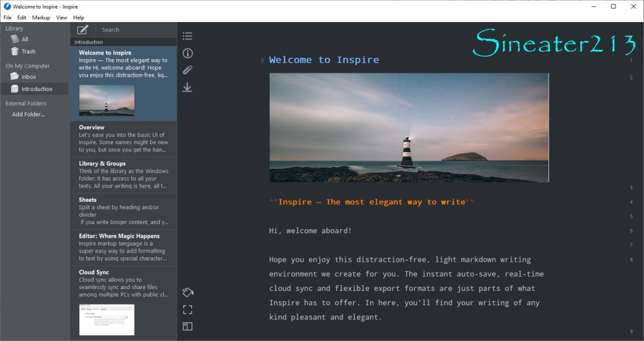This screenshot has width=644, height=341.
Task: Open the outline list icon
Action: [187, 36]
